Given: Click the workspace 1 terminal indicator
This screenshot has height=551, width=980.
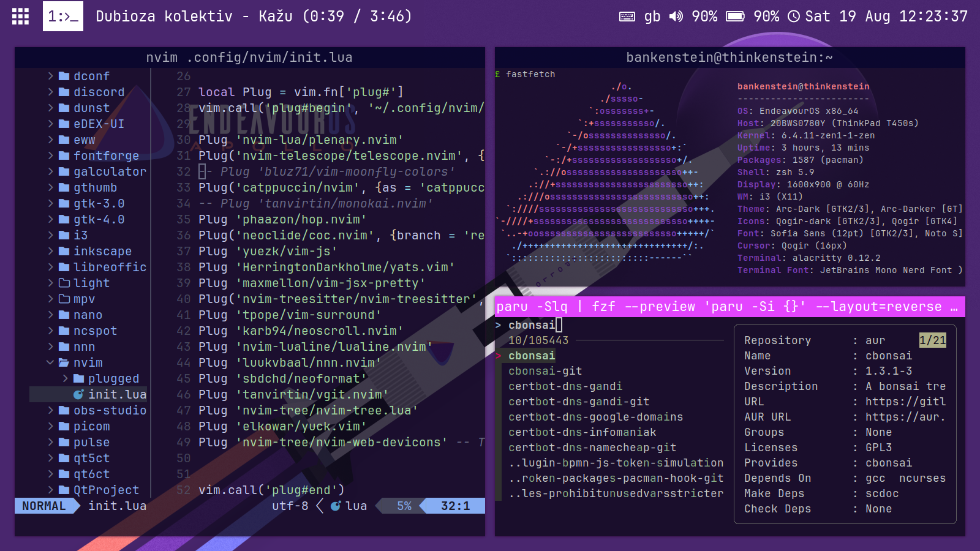Looking at the screenshot, I should tap(63, 17).
